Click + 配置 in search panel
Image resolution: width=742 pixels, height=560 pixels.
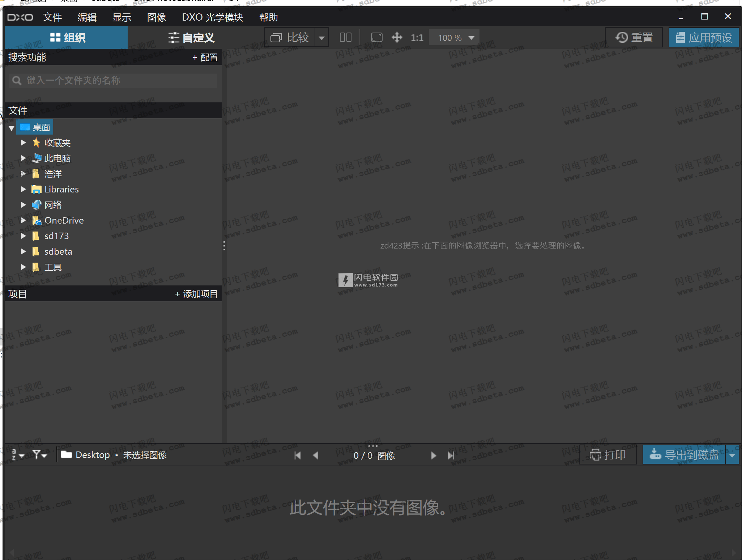click(x=205, y=57)
